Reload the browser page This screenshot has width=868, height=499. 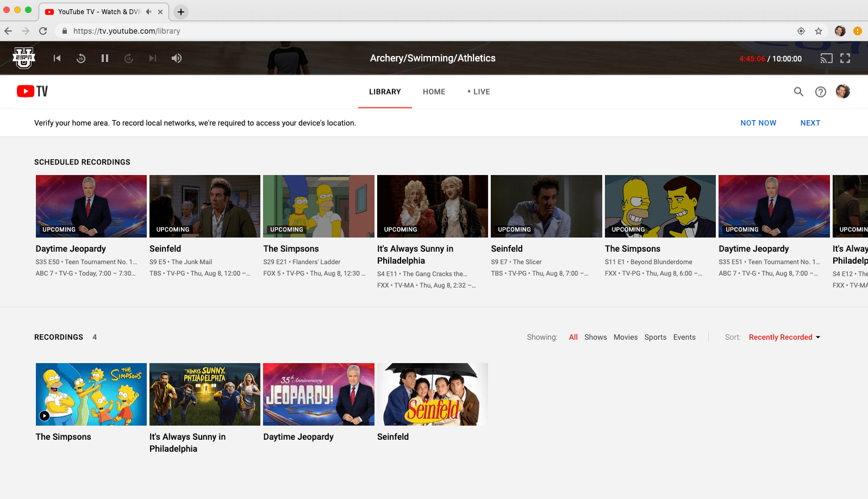coord(43,31)
